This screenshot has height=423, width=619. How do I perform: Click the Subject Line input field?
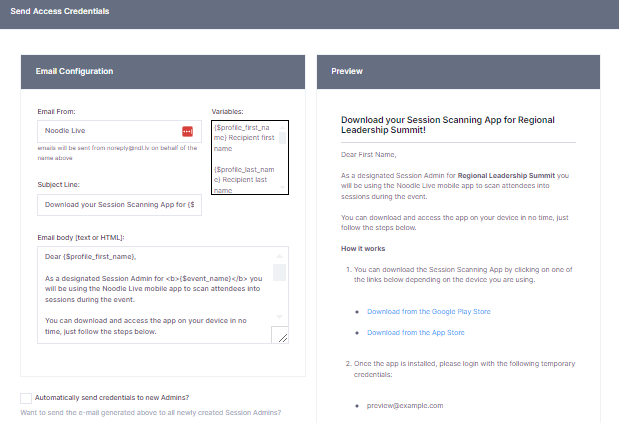pyautogui.click(x=119, y=205)
